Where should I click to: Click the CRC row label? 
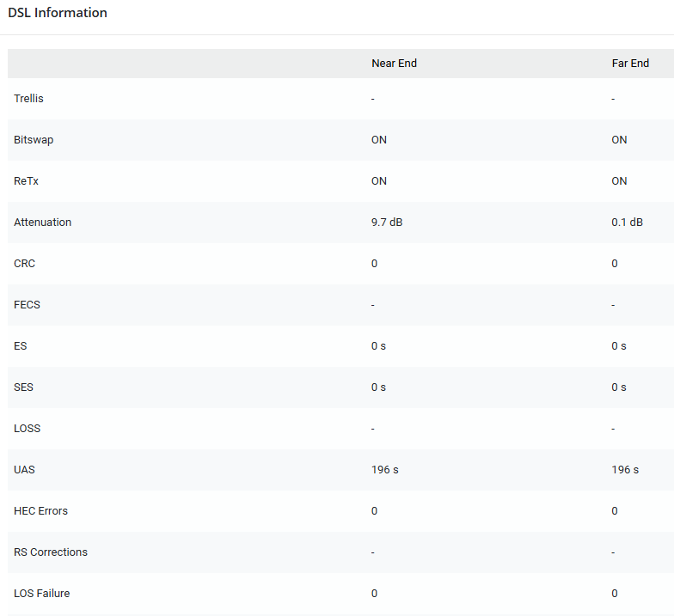24,264
